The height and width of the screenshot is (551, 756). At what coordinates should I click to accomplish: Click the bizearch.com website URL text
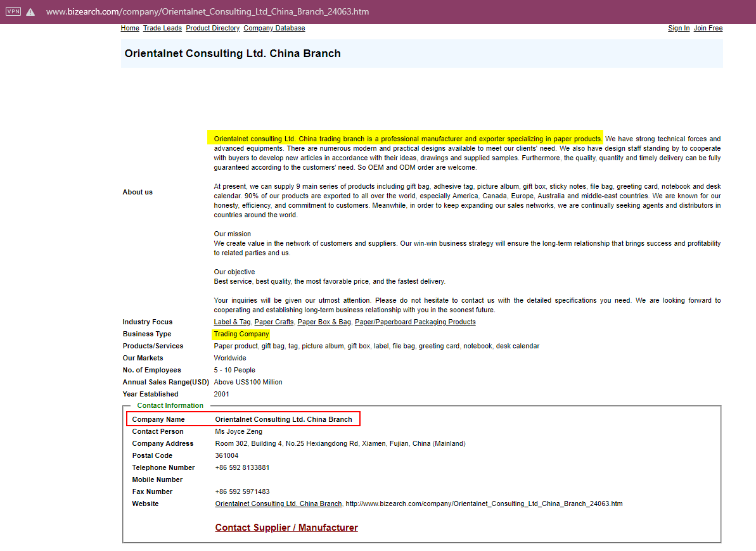pos(484,503)
